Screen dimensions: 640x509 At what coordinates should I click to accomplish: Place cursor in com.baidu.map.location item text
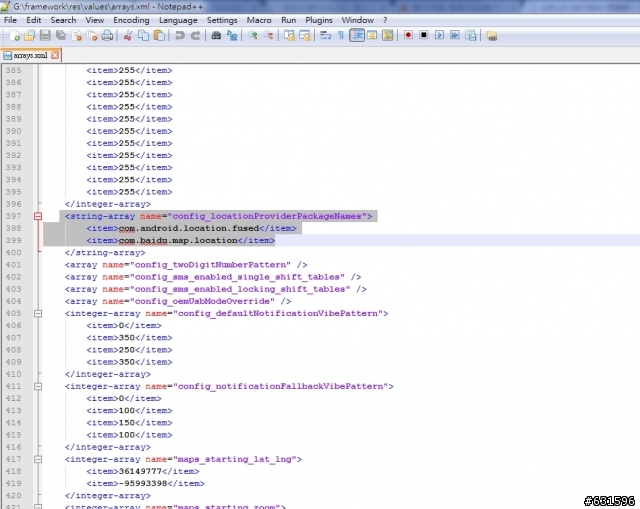[178, 240]
